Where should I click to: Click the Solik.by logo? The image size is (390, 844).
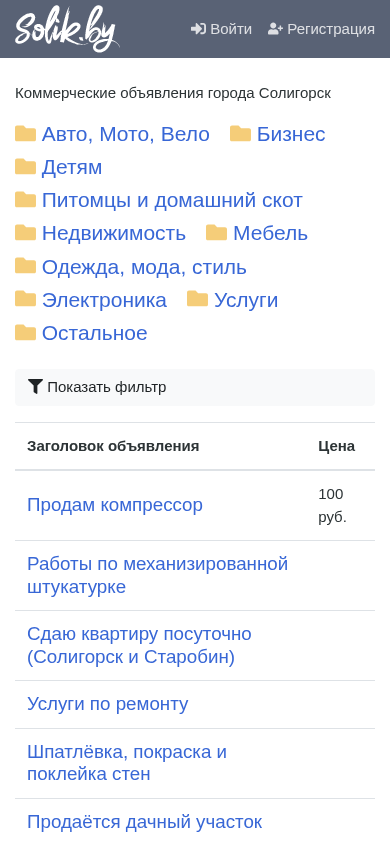coord(68,29)
